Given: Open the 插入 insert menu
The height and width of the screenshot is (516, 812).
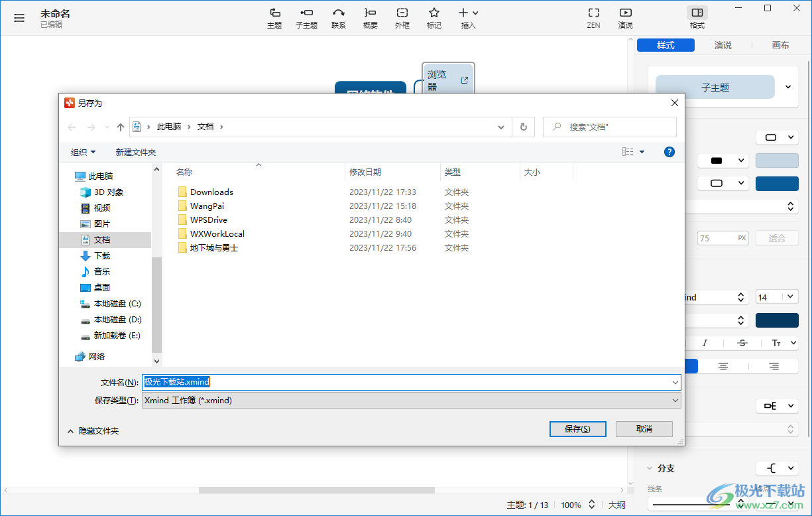Looking at the screenshot, I should pyautogui.click(x=468, y=18).
